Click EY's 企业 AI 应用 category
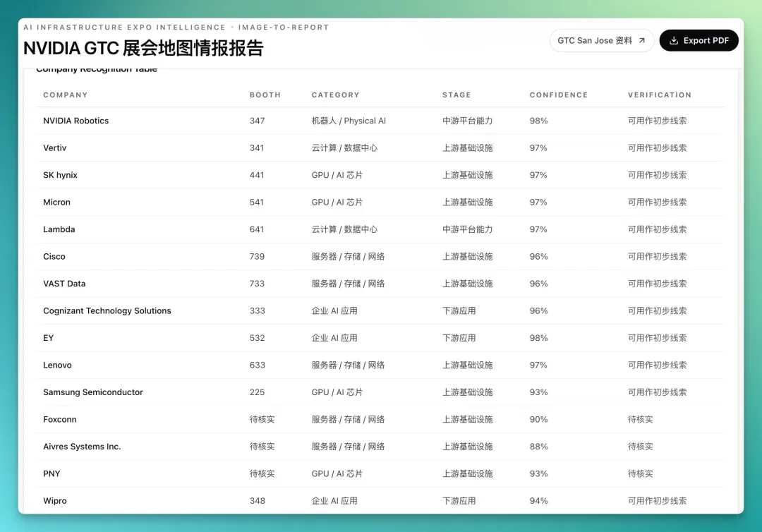Image resolution: width=762 pixels, height=532 pixels. (334, 338)
